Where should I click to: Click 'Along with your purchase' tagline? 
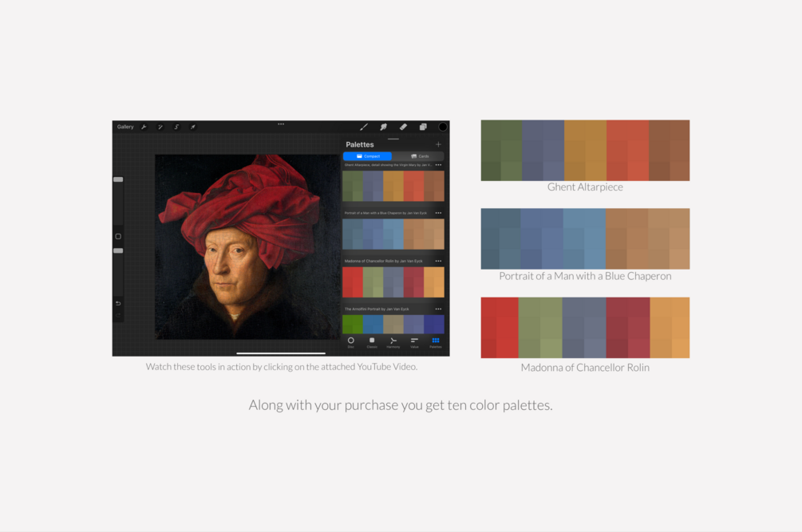click(401, 405)
